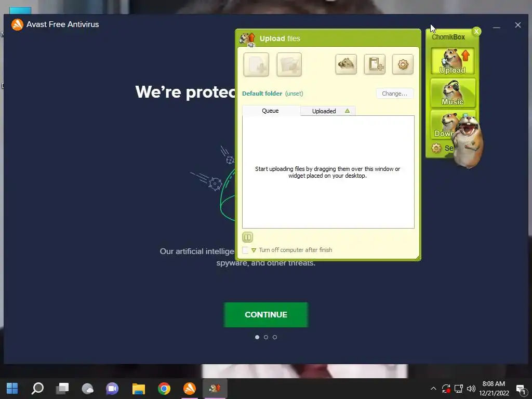The image size is (532, 399).
Task: Click the add file icon in Upload files
Action: click(x=256, y=64)
